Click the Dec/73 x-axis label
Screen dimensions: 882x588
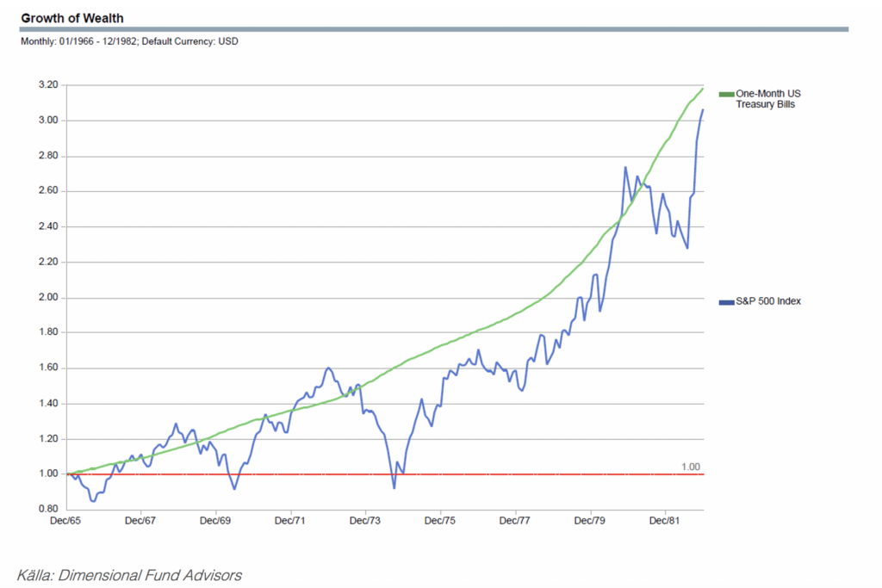(365, 521)
